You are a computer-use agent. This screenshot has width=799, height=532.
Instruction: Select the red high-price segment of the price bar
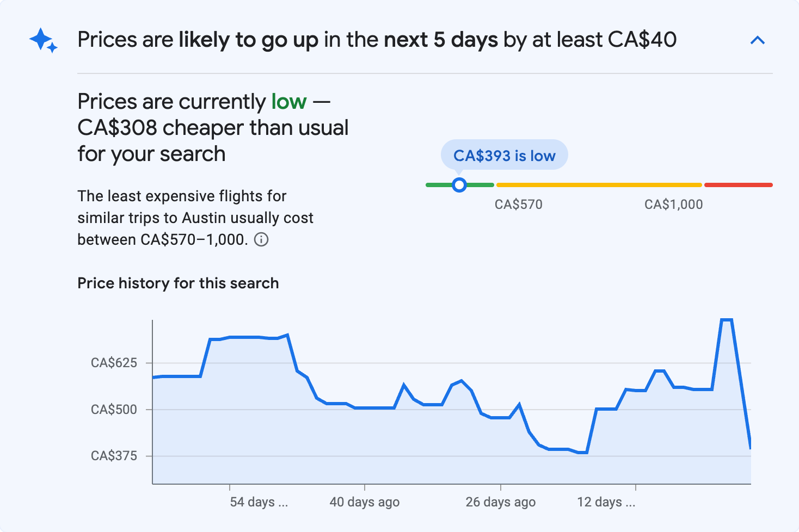(x=739, y=185)
